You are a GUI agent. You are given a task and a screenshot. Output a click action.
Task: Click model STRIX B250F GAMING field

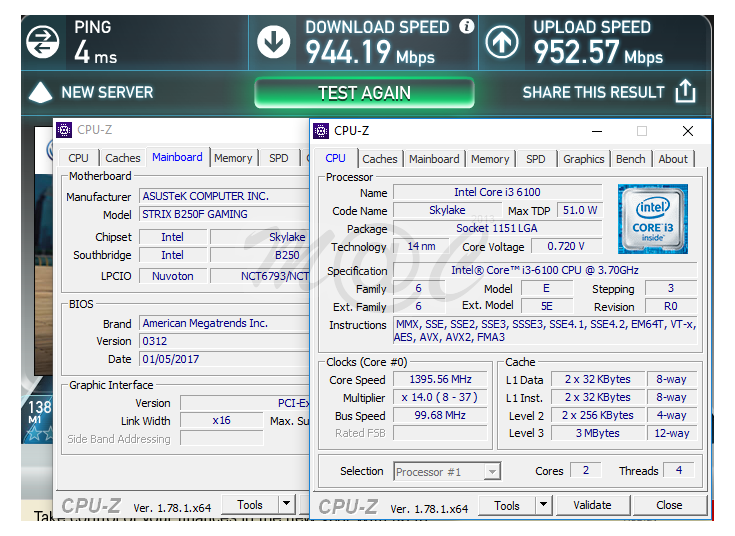coord(225,214)
